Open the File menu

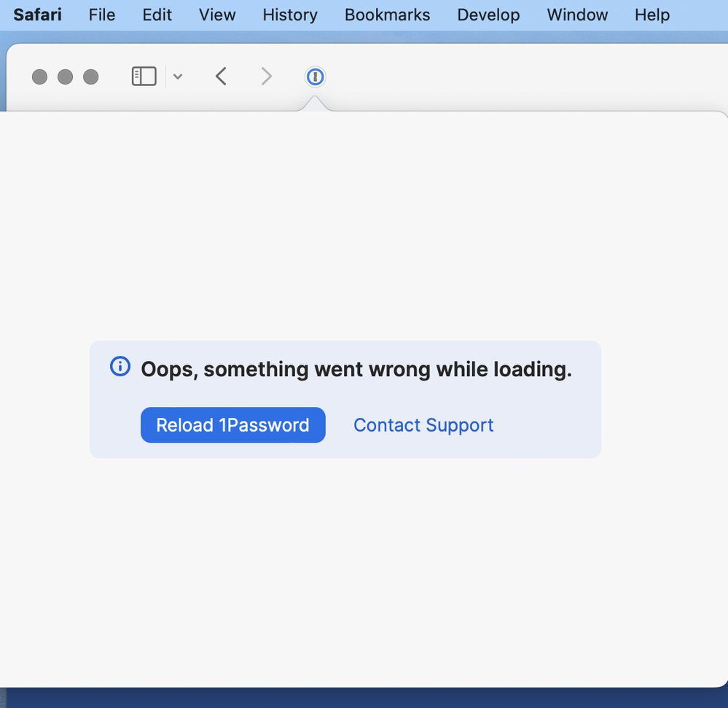pos(102,15)
